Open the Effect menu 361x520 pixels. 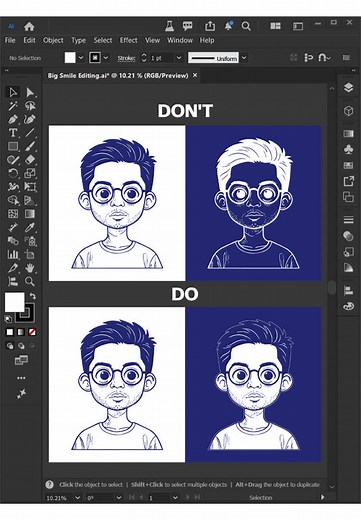pyautogui.click(x=129, y=40)
